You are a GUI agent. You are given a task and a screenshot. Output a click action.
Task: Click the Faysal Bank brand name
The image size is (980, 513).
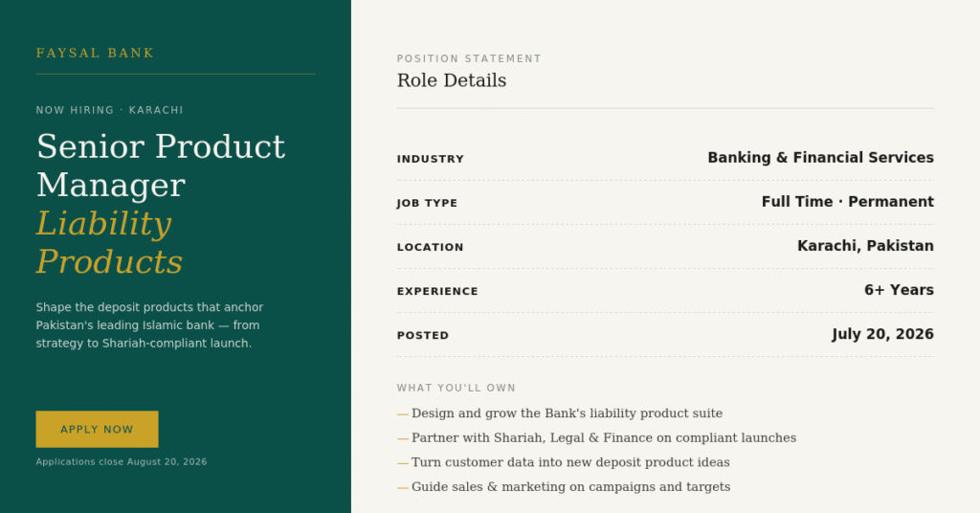pyautogui.click(x=95, y=53)
